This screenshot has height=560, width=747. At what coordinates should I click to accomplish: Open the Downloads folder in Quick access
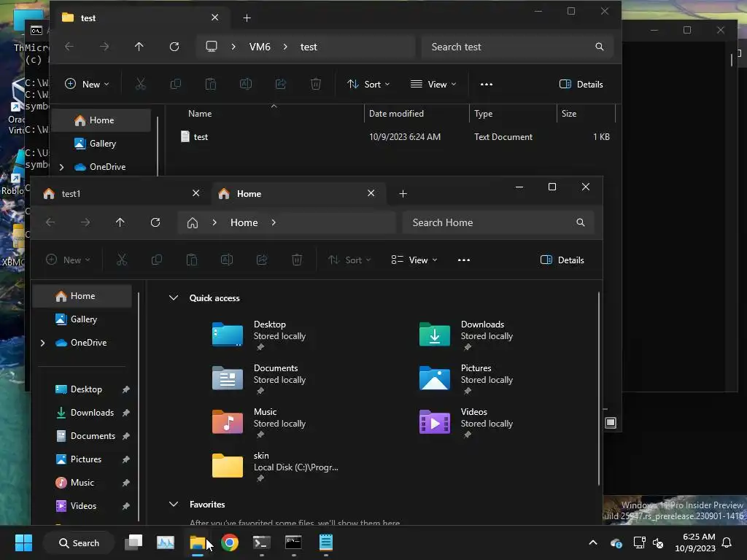coord(466,335)
